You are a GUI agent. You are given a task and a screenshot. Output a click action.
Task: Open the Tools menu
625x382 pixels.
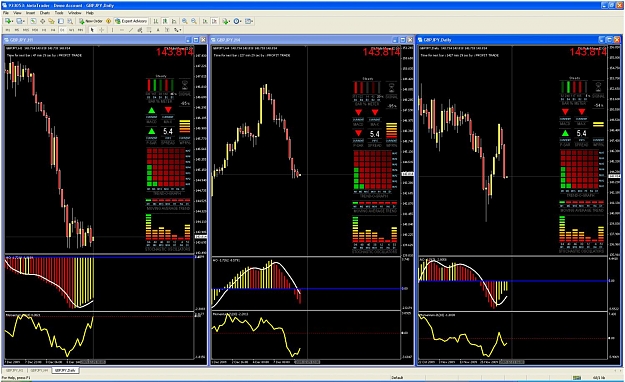tap(59, 13)
